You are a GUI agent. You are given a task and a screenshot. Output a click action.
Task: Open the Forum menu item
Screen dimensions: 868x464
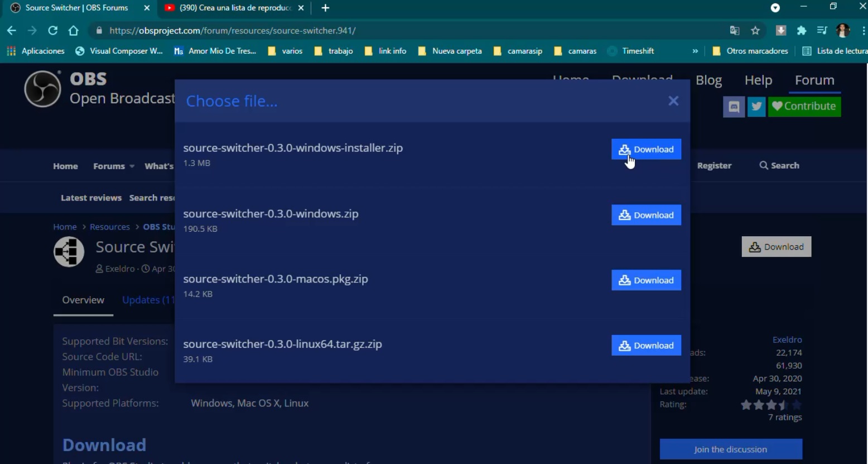[814, 80]
